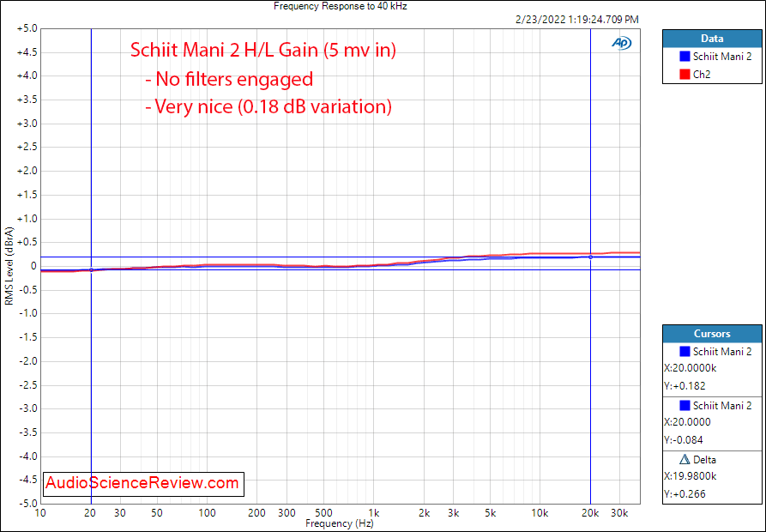
Task: Click the AP logo on the graph
Action: click(x=621, y=43)
